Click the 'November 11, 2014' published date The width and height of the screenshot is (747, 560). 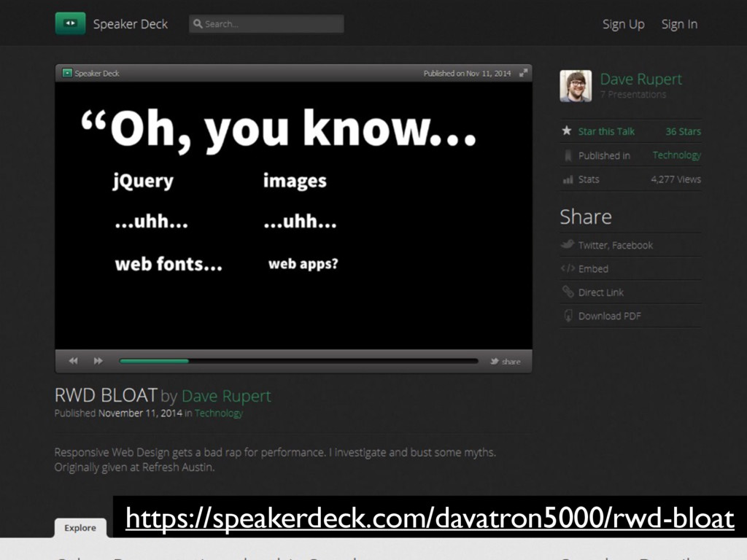tap(140, 413)
